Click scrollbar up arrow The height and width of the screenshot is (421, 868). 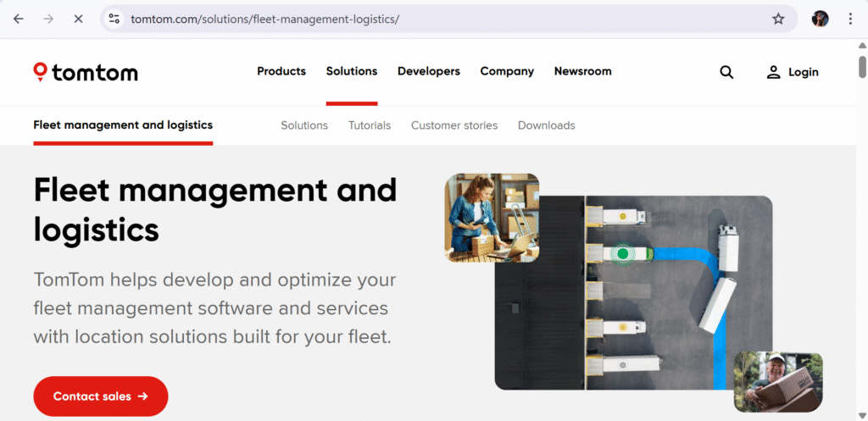(862, 46)
